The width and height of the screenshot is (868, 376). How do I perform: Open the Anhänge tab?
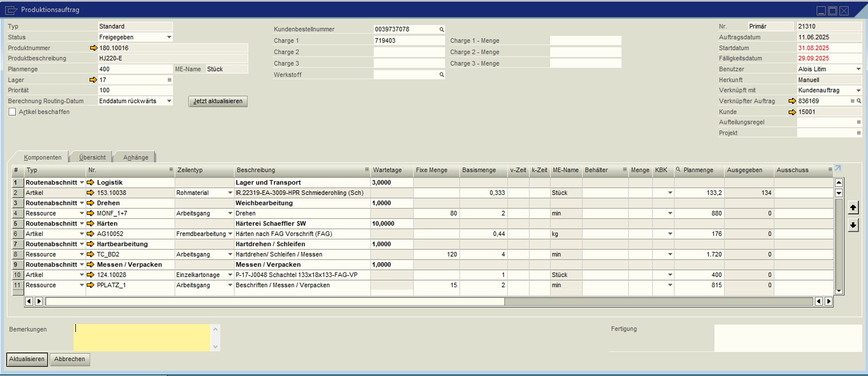pyautogui.click(x=136, y=158)
